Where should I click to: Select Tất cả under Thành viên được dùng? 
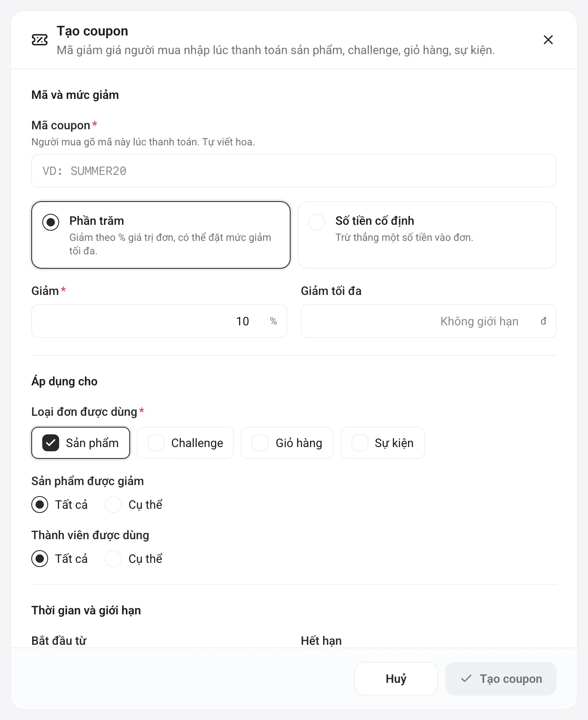click(60, 559)
